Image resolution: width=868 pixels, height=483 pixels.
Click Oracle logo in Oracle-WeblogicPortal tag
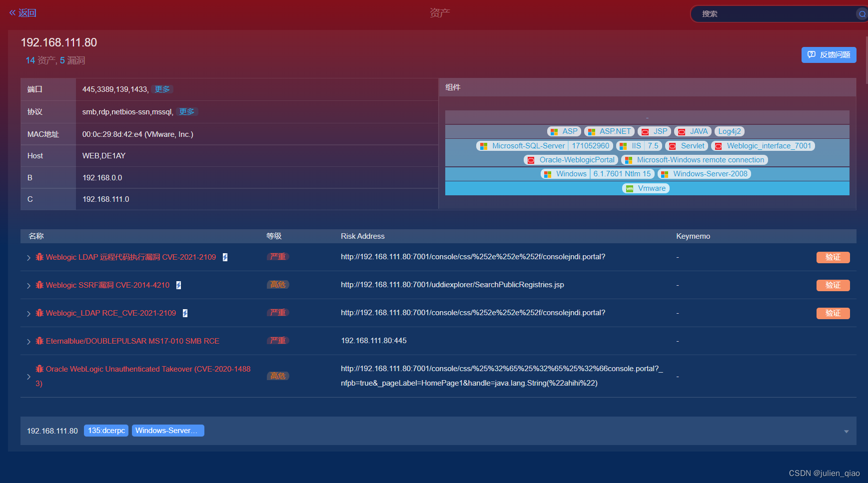pyautogui.click(x=531, y=160)
